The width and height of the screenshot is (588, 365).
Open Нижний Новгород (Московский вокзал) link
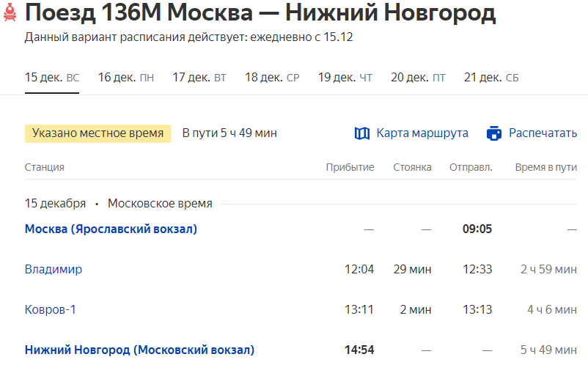(x=139, y=350)
